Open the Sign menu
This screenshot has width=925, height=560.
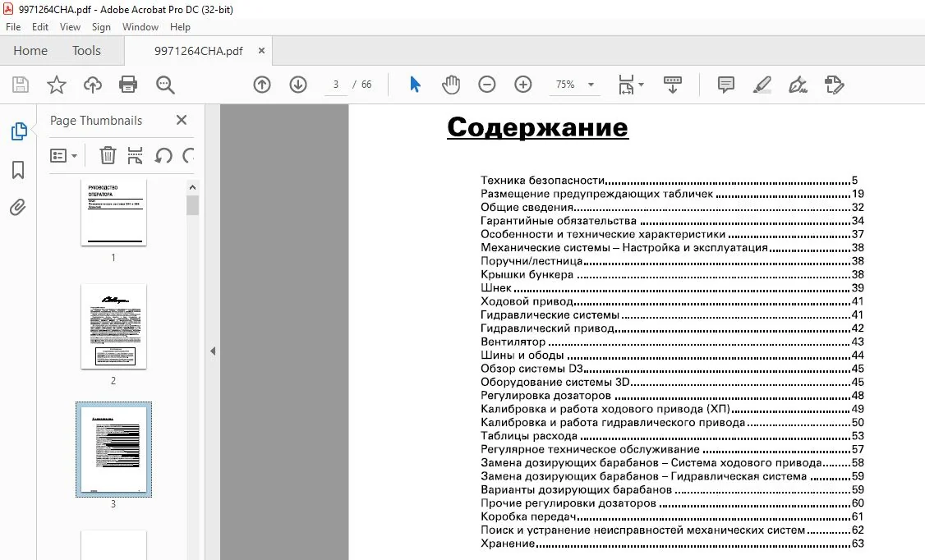(x=101, y=26)
